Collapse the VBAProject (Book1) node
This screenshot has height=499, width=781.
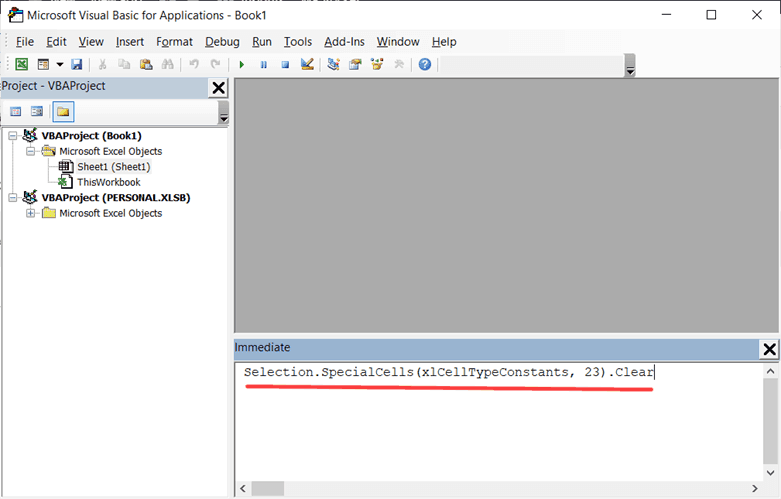tap(12, 135)
